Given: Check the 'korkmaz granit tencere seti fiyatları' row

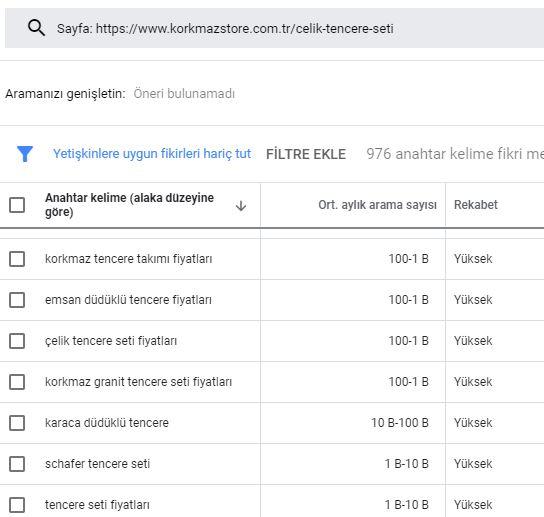Looking at the screenshot, I should (17, 382).
